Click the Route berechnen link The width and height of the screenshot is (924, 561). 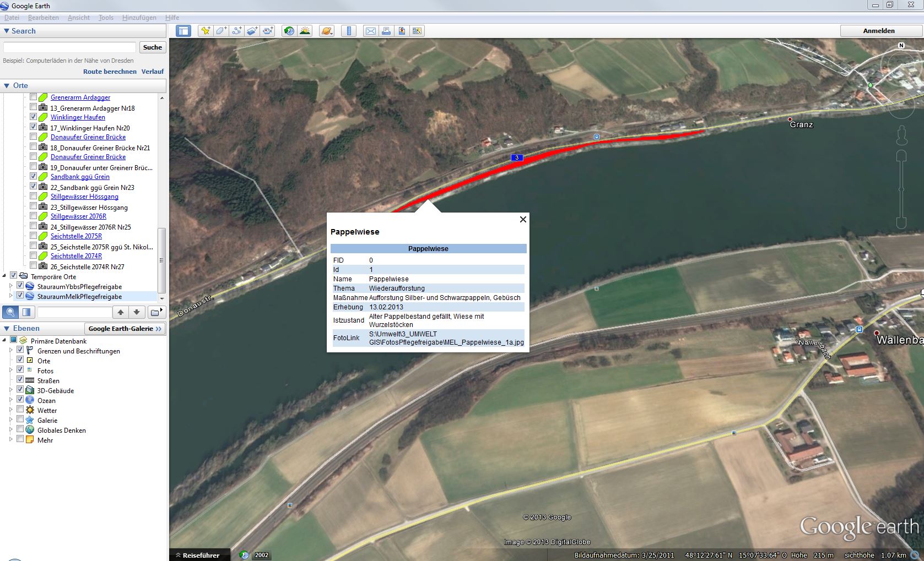pyautogui.click(x=110, y=72)
